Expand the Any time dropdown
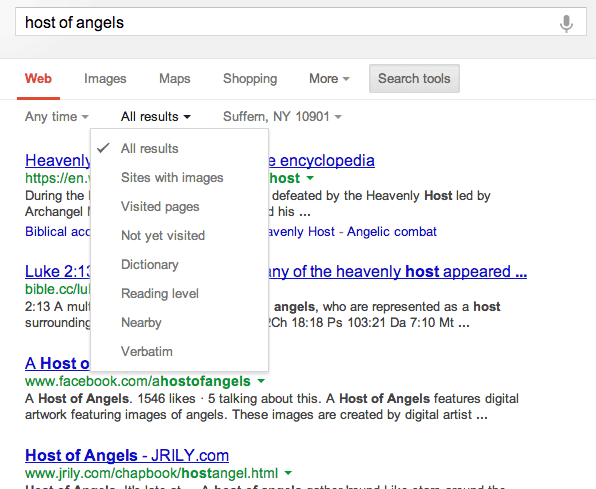596x489 pixels. 57,116
